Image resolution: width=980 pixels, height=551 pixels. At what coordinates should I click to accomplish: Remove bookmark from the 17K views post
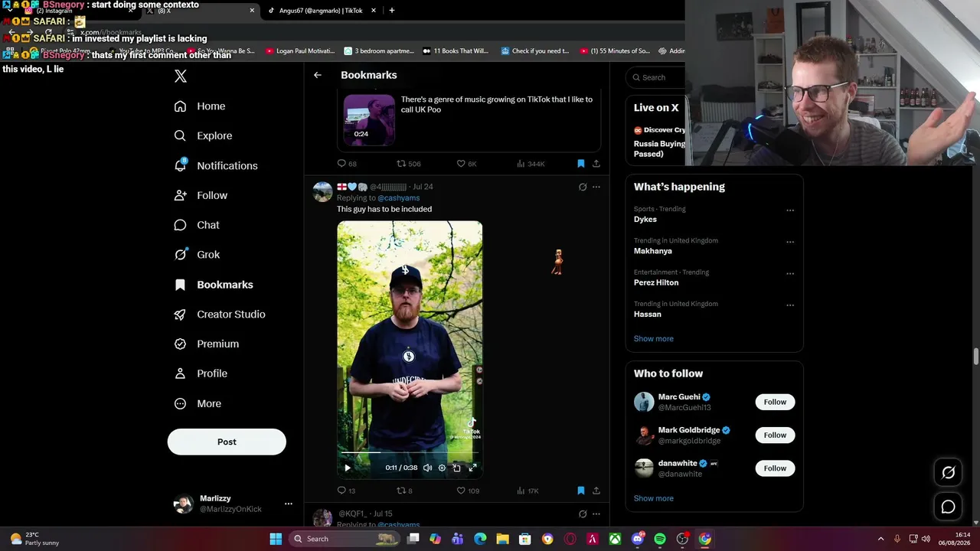(581, 491)
